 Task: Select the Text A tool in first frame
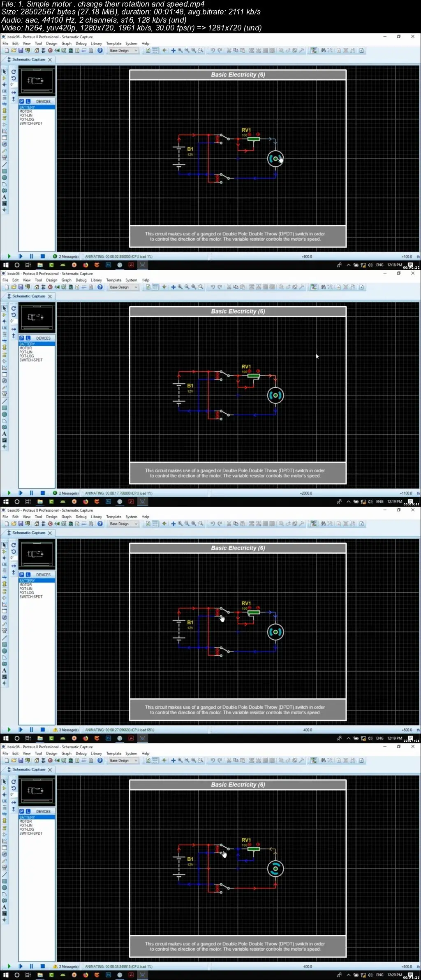(5, 197)
